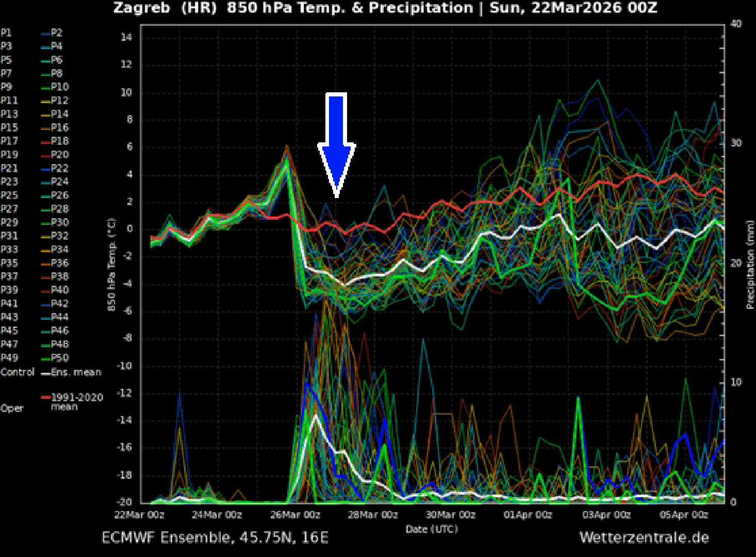Image resolution: width=756 pixels, height=557 pixels.
Task: Click the Date (UTC) axis title
Action: 432,529
